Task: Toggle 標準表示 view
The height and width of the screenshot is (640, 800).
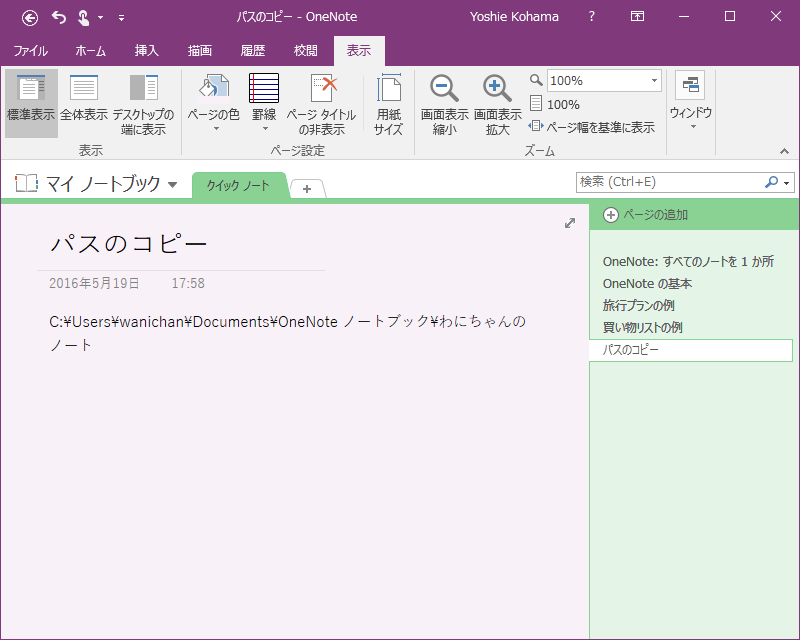Action: tap(31, 104)
